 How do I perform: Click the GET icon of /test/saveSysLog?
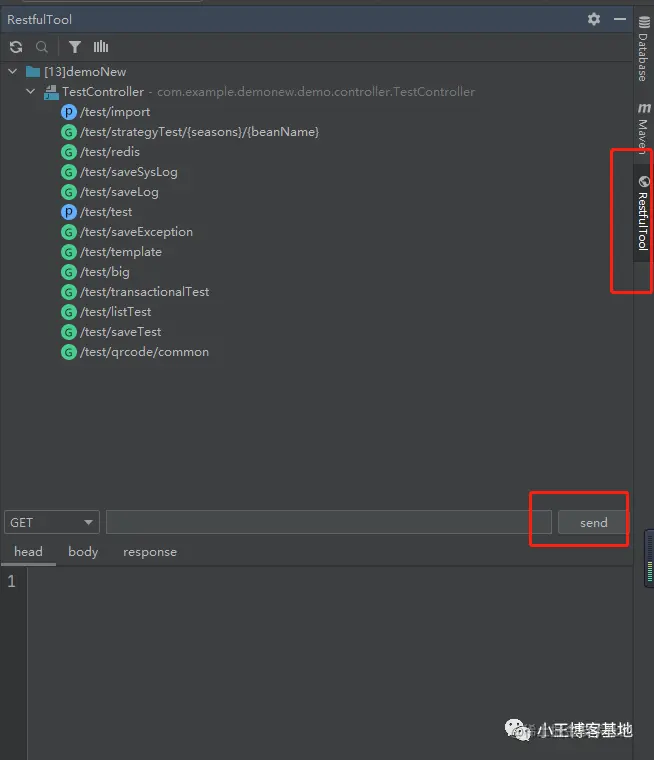click(69, 172)
